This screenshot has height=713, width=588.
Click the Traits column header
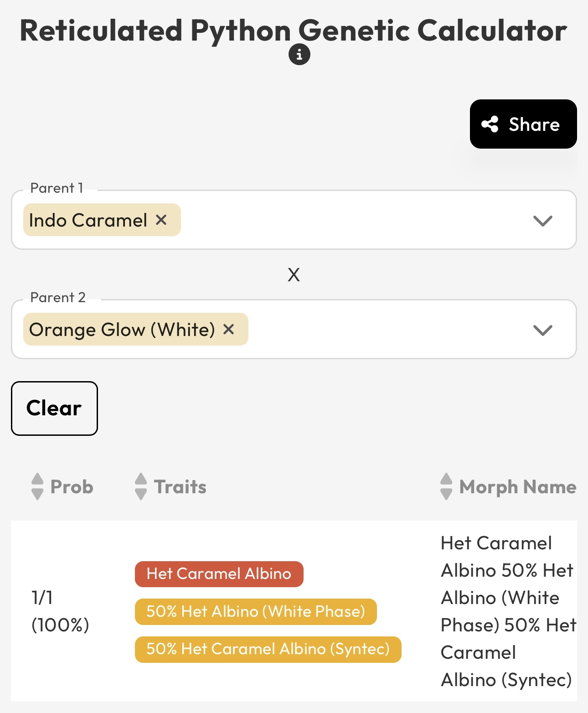(x=180, y=487)
